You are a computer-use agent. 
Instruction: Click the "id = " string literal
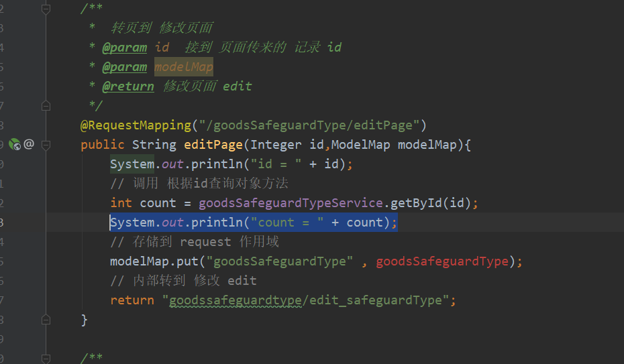click(276, 164)
